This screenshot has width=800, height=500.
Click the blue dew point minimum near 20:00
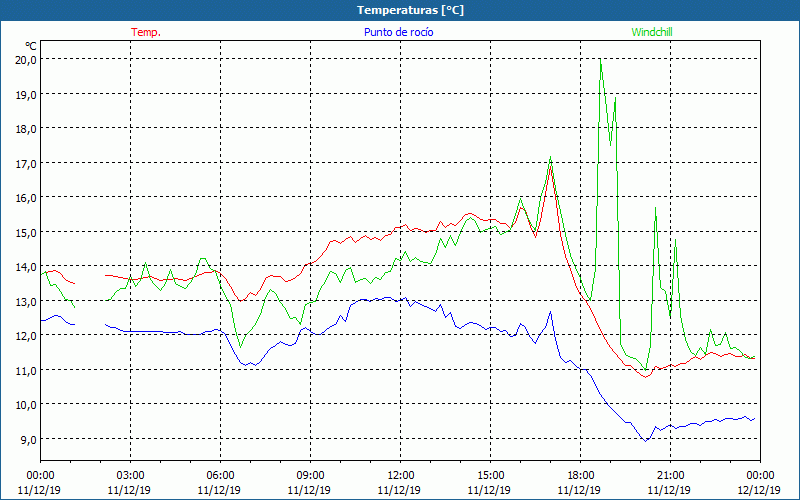click(645, 440)
